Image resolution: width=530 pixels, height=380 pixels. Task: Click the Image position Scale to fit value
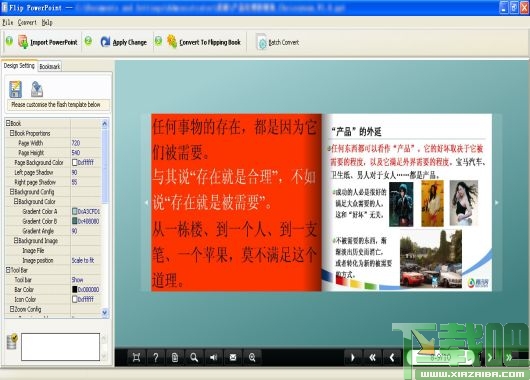pyautogui.click(x=83, y=260)
